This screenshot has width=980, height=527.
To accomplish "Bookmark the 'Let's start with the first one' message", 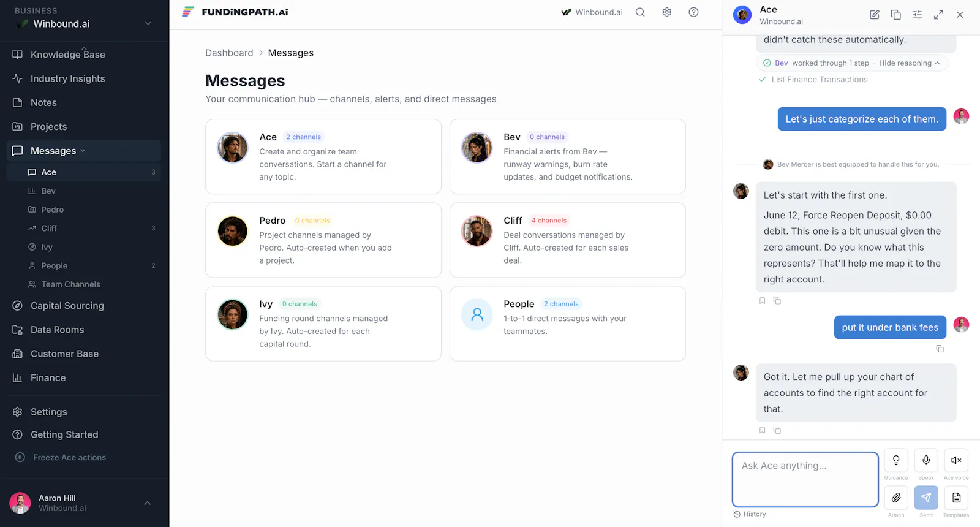I will 763,301.
